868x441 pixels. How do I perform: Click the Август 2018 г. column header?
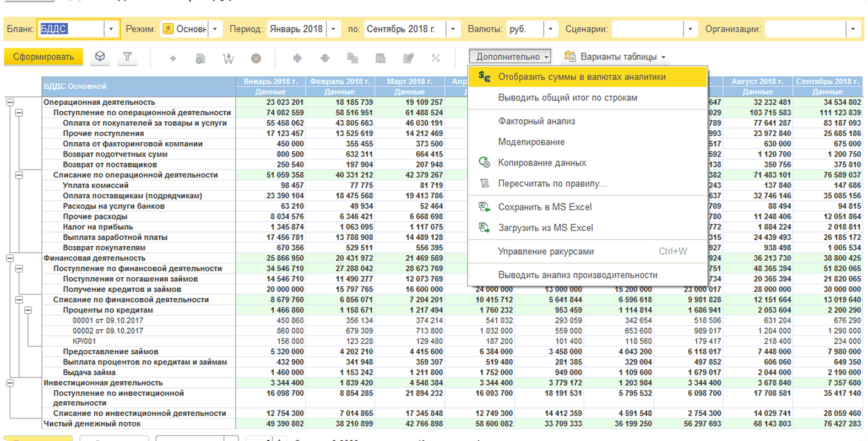pyautogui.click(x=757, y=81)
